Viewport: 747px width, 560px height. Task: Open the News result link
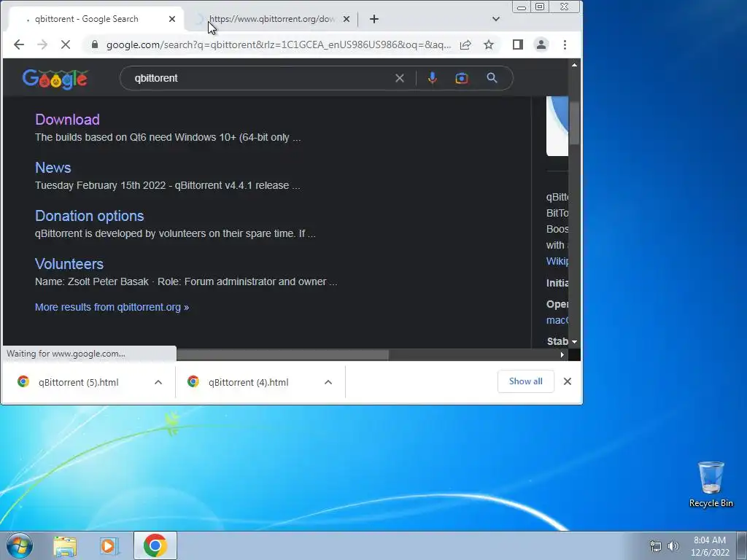53,168
